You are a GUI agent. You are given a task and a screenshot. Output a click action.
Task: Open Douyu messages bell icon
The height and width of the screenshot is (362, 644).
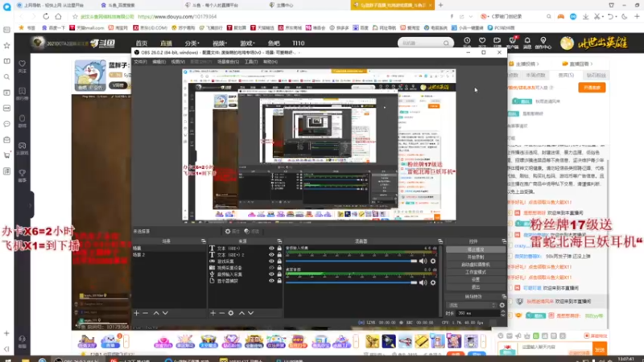click(x=527, y=41)
